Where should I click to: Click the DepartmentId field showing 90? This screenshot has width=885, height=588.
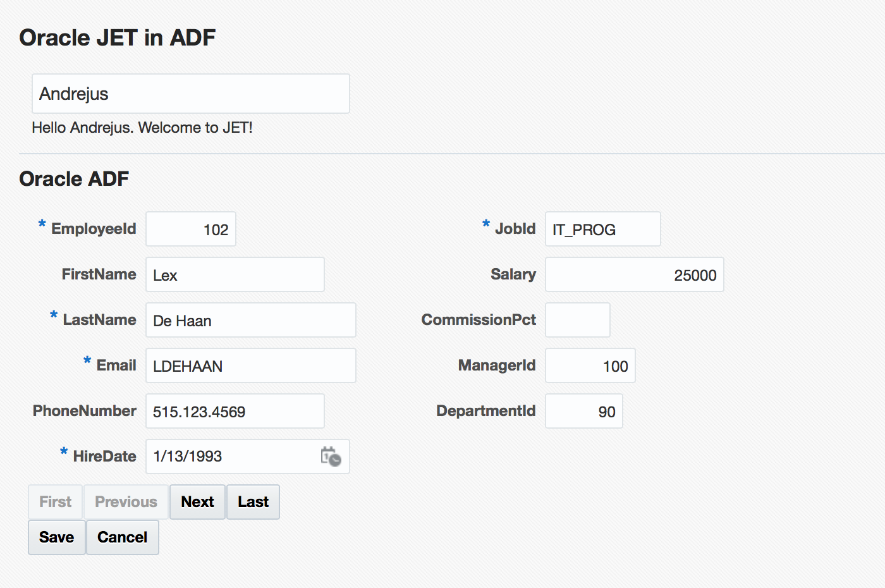click(x=583, y=411)
